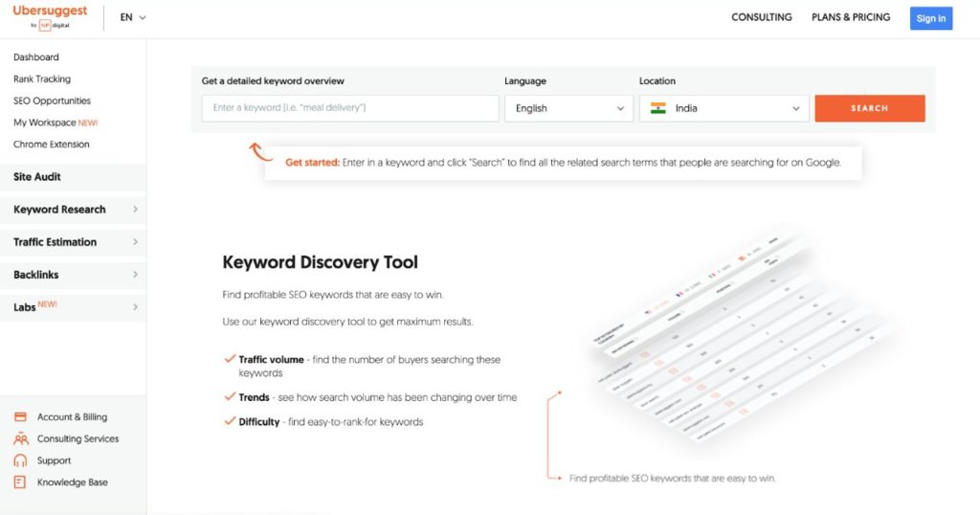Screen dimensions: 980x515
Task: Click the India flag icon
Action: [658, 108]
